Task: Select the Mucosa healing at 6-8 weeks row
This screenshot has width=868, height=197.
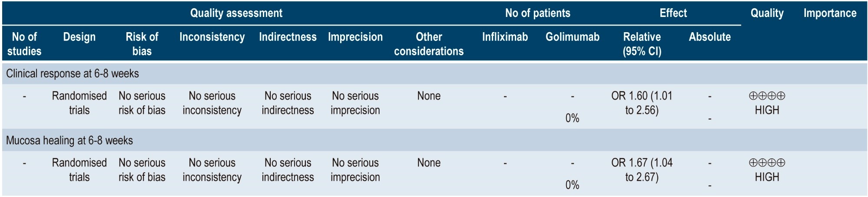Action: (x=70, y=140)
